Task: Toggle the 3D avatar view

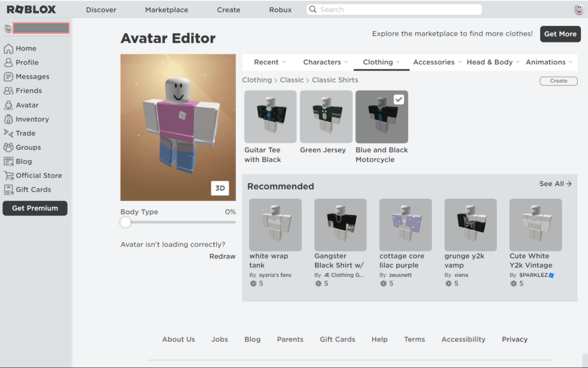Action: point(220,188)
